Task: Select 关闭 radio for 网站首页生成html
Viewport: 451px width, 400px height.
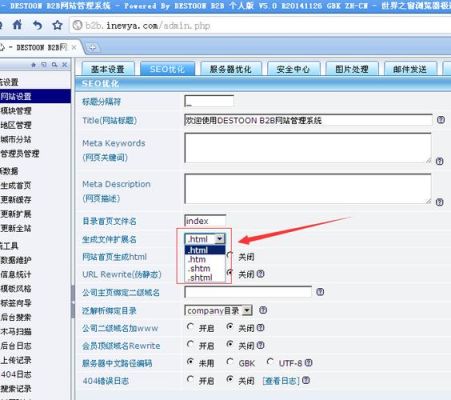Action: tap(230, 256)
